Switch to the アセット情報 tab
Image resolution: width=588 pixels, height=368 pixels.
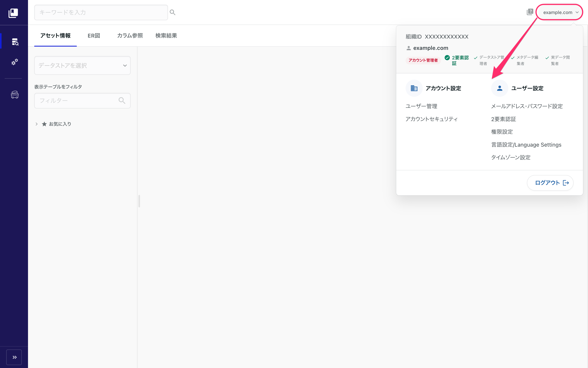pos(55,36)
